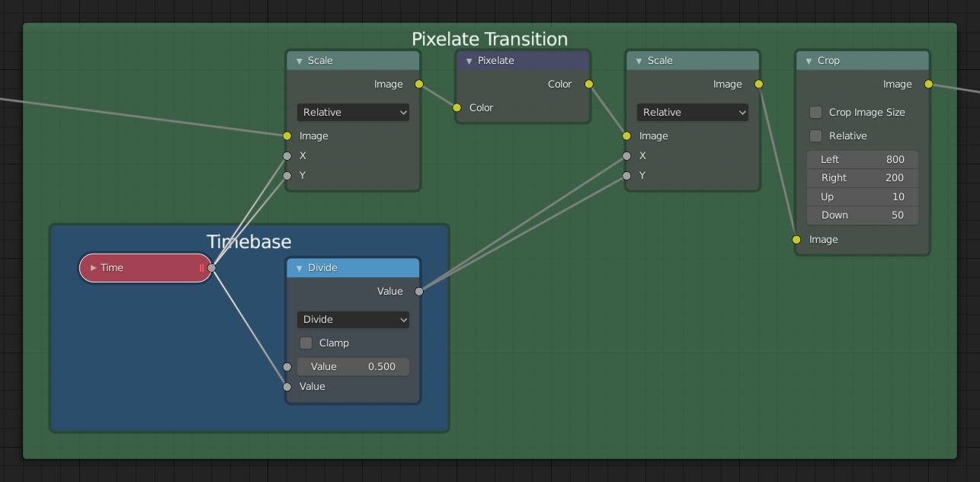Screen dimensions: 980x482
Task: Click the Value 0.500 slider in the Divide node
Action: [353, 366]
